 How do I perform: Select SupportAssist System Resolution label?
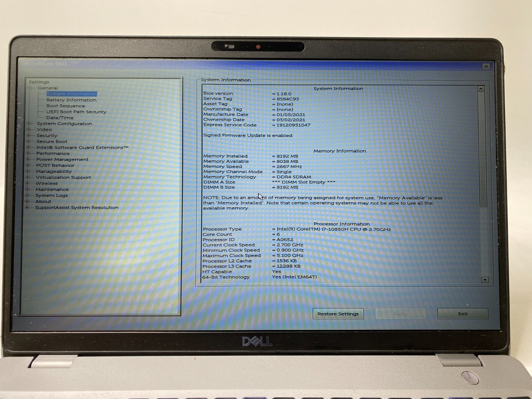[x=77, y=207]
